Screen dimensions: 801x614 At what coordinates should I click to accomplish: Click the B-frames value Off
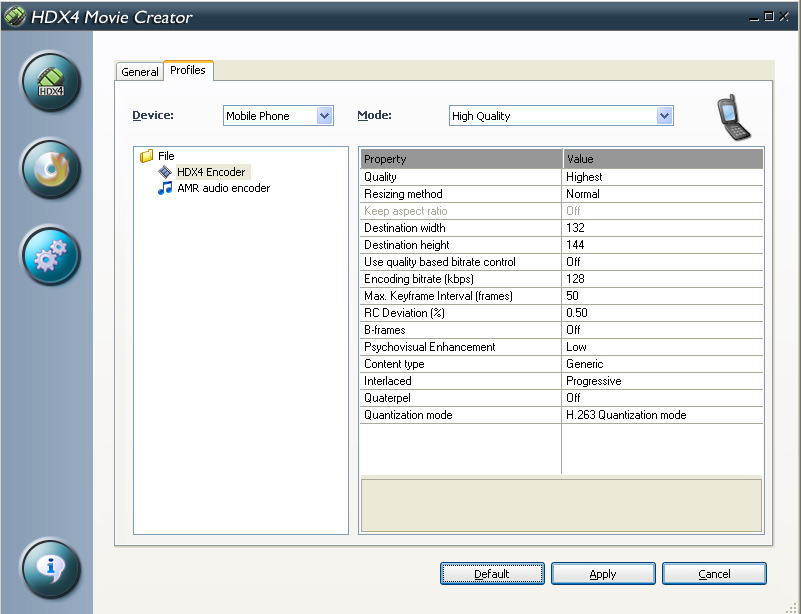click(x=573, y=330)
